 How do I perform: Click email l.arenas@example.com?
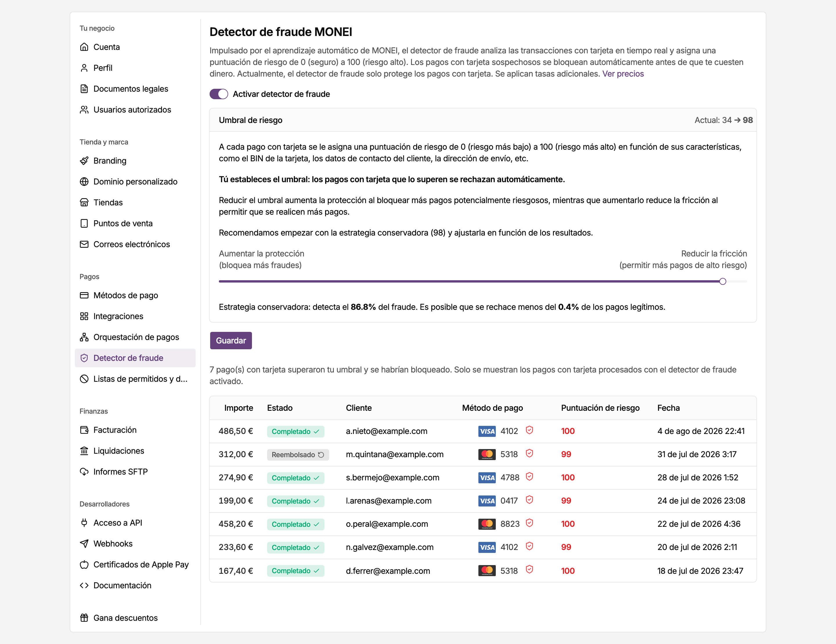[388, 501]
